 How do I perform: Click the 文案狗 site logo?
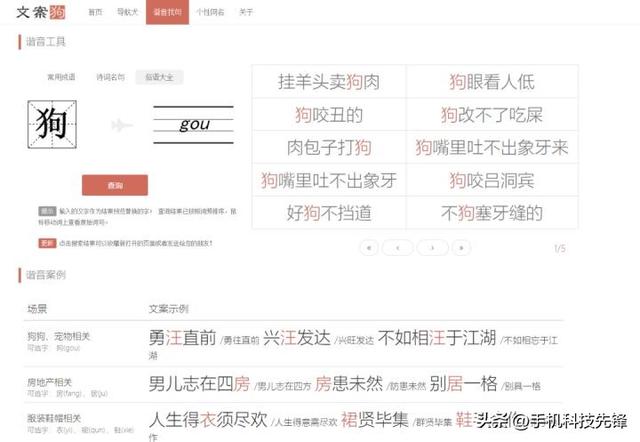tap(40, 12)
